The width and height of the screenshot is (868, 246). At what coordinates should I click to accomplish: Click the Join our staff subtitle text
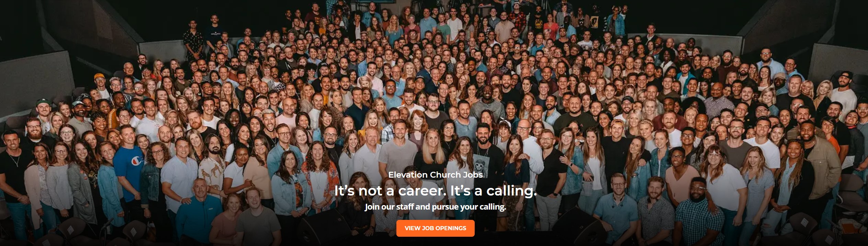(435, 207)
